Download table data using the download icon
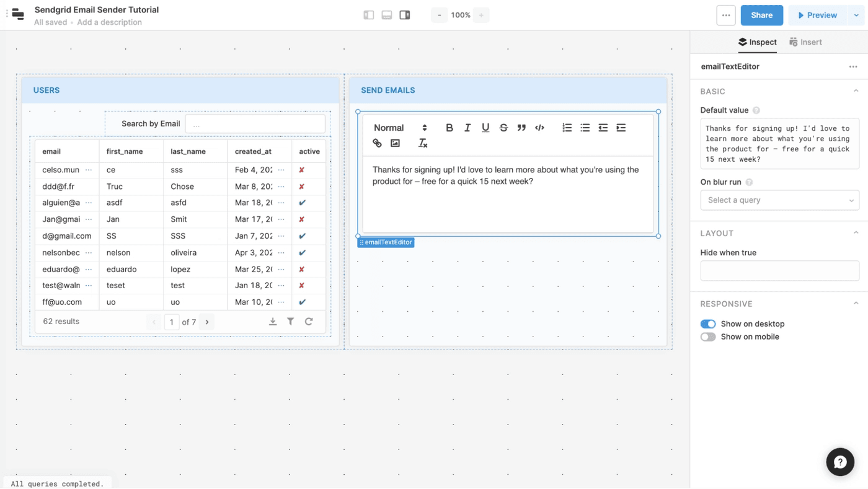This screenshot has width=868, height=489. tap(272, 322)
